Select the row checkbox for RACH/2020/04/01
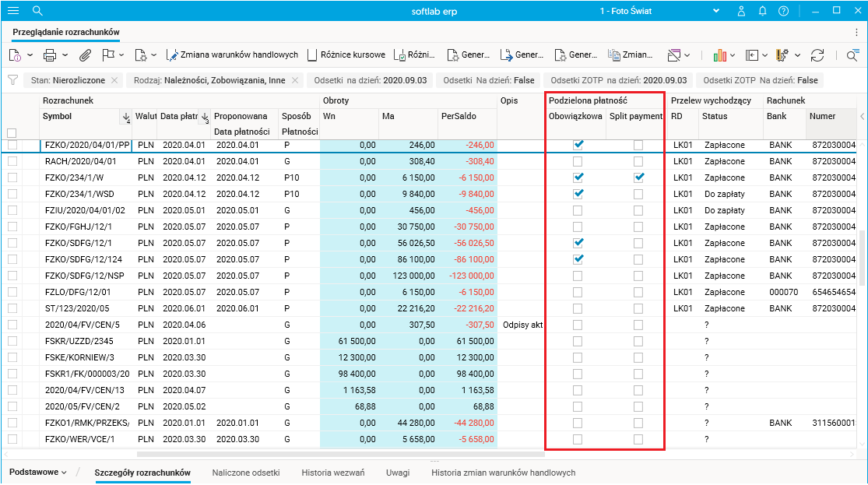 click(12, 161)
